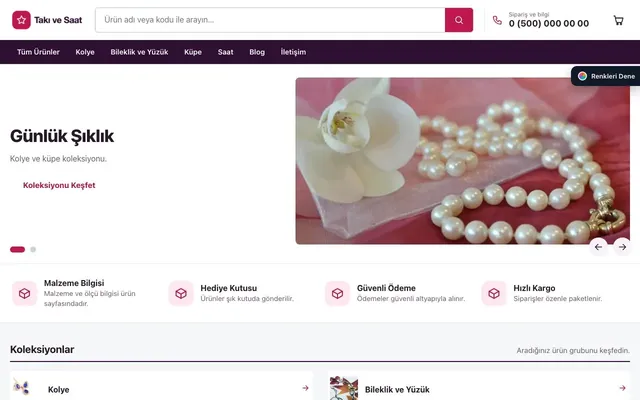
Task: Click 'Siparişler özenle paketlenir.' text
Action: [x=558, y=299]
